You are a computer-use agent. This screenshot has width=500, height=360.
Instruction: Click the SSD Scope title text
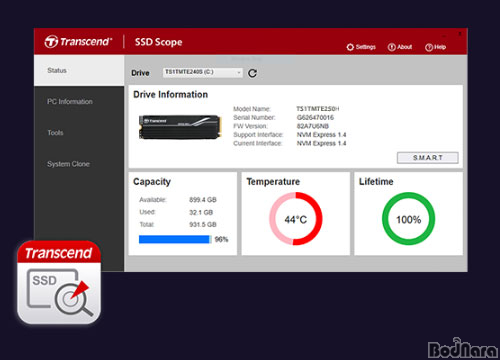(x=158, y=42)
